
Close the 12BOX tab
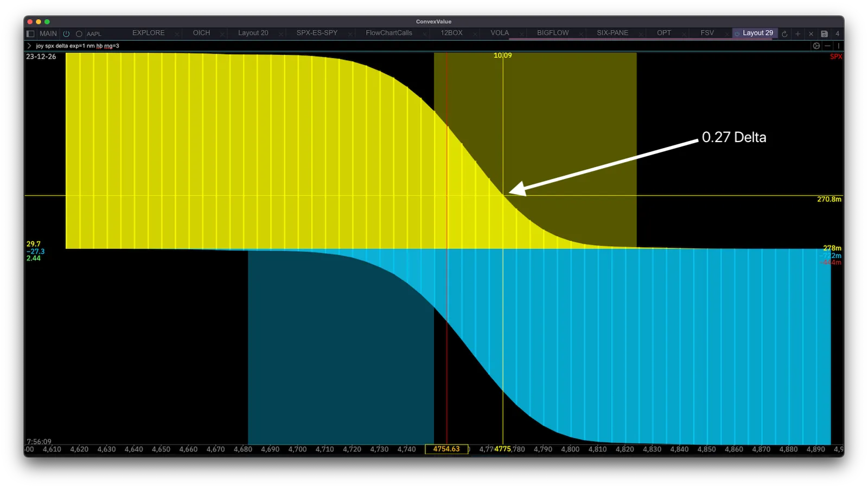475,34
